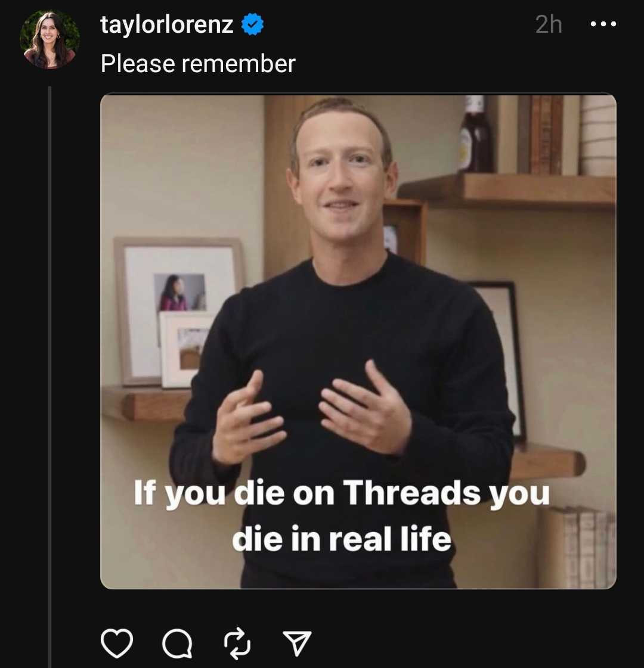Click the bottle on the top shelf in the image
Image resolution: width=644 pixels, height=668 pixels.
click(x=474, y=133)
